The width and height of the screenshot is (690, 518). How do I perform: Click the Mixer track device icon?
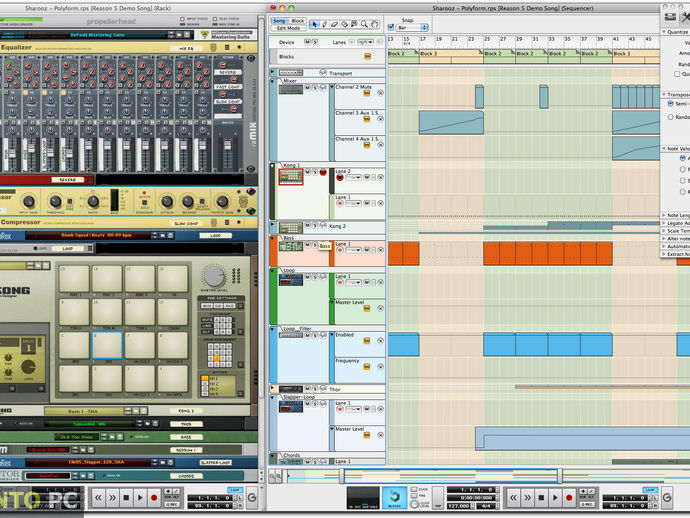coord(291,89)
